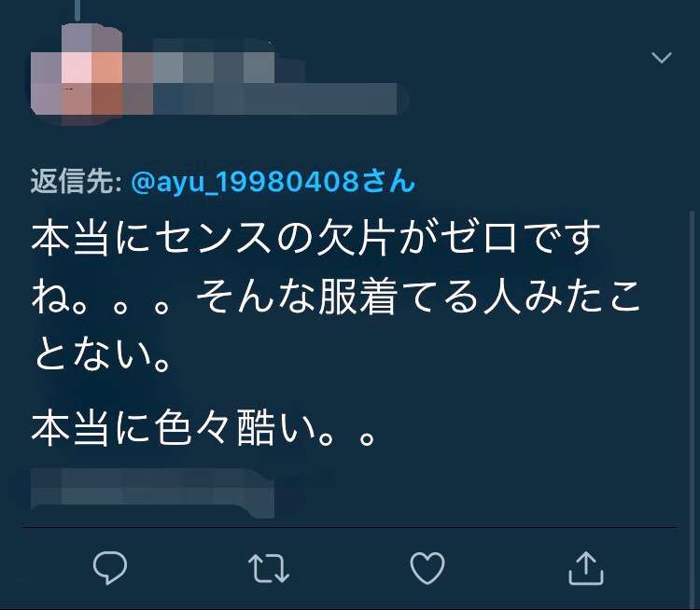
Task: Open the blurred display name beside avatar
Action: [215, 61]
